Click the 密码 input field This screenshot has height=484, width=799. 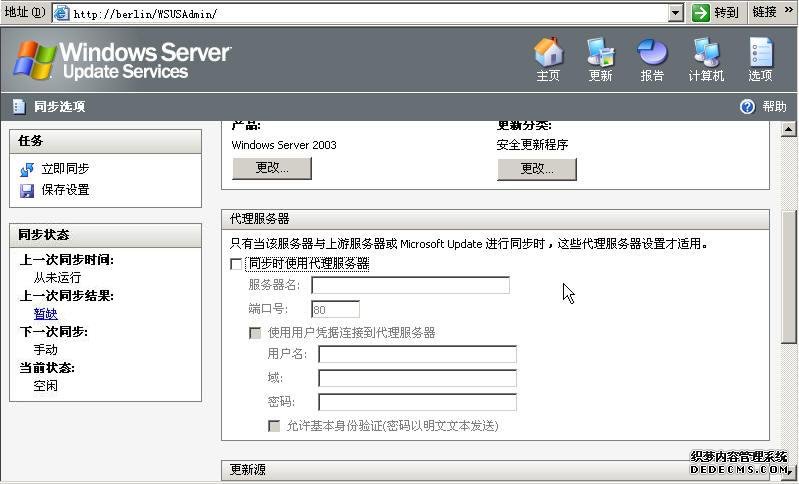click(417, 402)
